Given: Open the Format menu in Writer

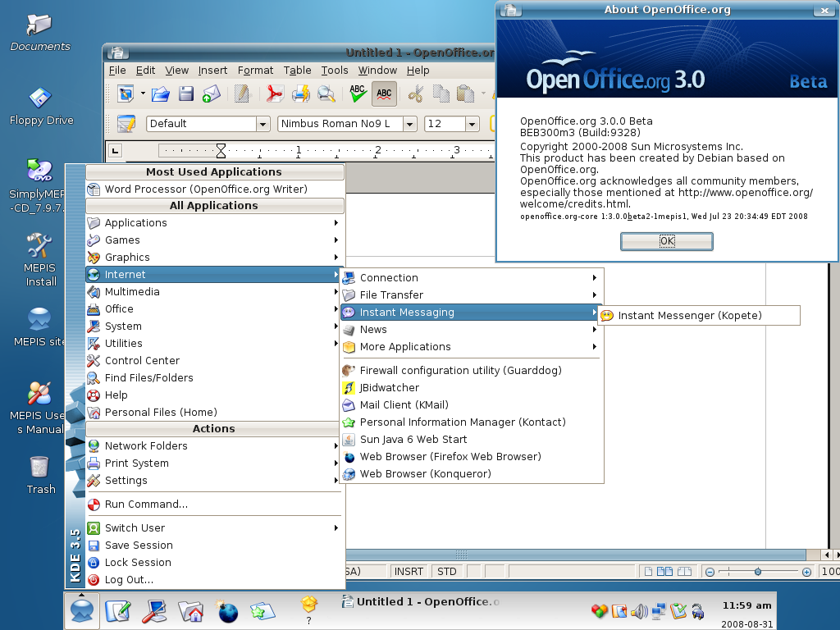Looking at the screenshot, I should pyautogui.click(x=256, y=71).
